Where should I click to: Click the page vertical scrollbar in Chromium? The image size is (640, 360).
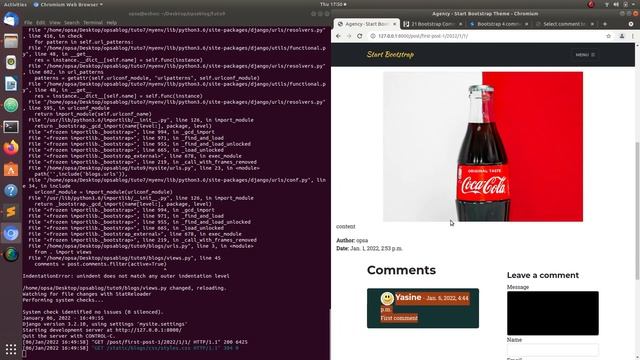pyautogui.click(x=638, y=211)
